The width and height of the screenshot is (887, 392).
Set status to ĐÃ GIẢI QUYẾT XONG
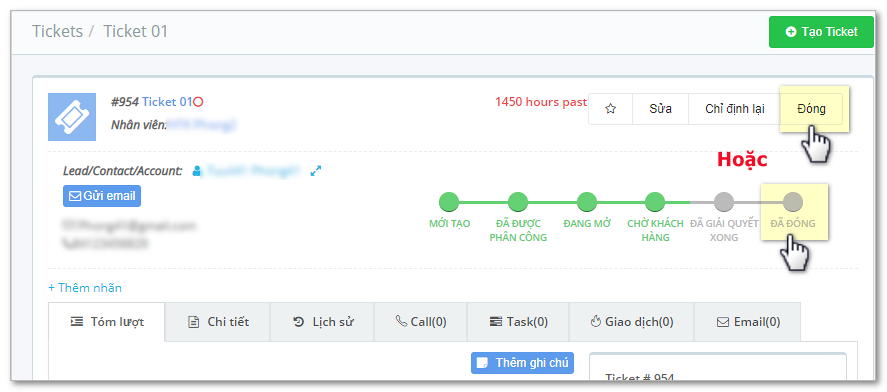tap(724, 202)
